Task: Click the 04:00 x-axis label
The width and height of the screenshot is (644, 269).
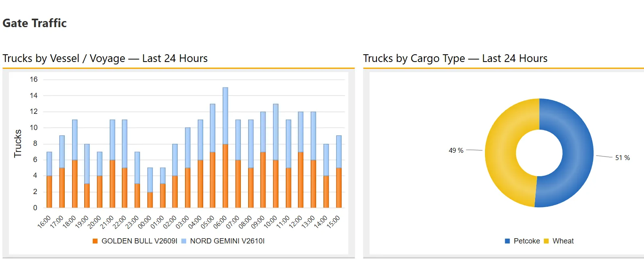Action: (195, 222)
